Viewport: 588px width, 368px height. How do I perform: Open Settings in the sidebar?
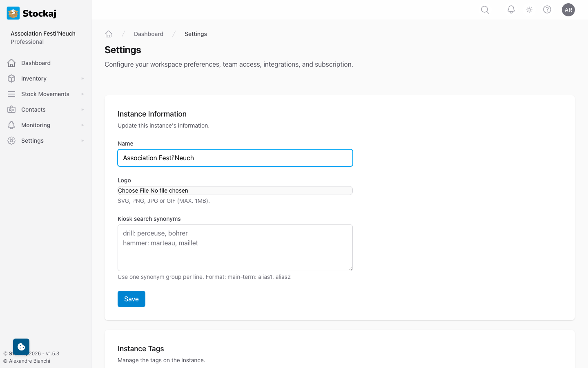pos(46,141)
